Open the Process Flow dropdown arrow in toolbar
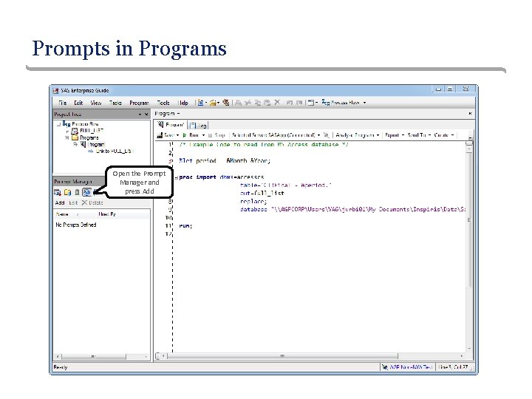Screen dimensions: 532x399 (x=364, y=103)
